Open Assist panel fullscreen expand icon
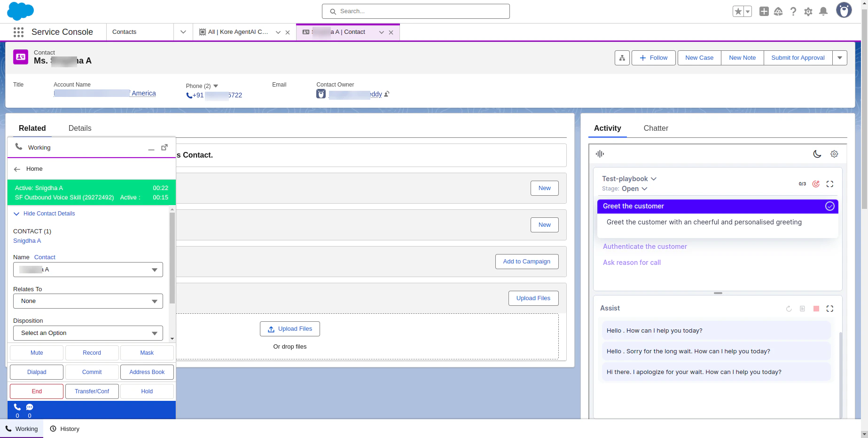This screenshot has height=438, width=868. [829, 309]
